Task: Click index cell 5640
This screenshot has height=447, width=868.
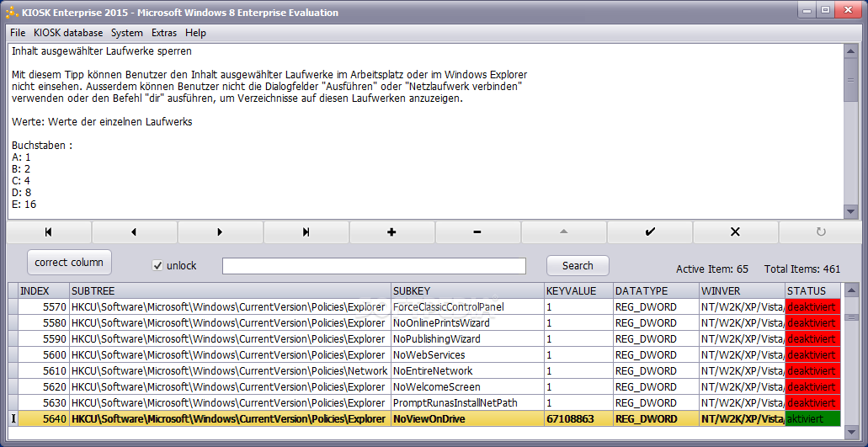Action: point(44,418)
